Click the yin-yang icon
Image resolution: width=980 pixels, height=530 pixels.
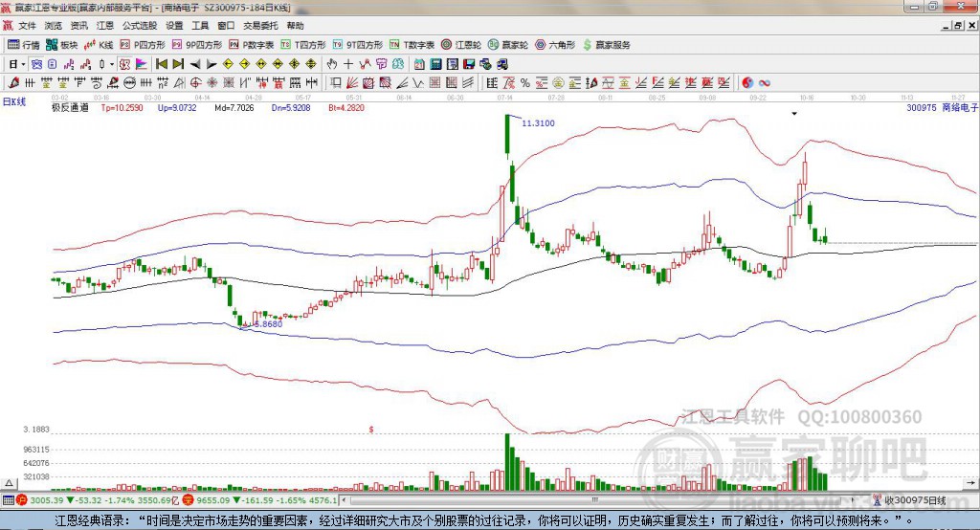pyautogui.click(x=747, y=82)
